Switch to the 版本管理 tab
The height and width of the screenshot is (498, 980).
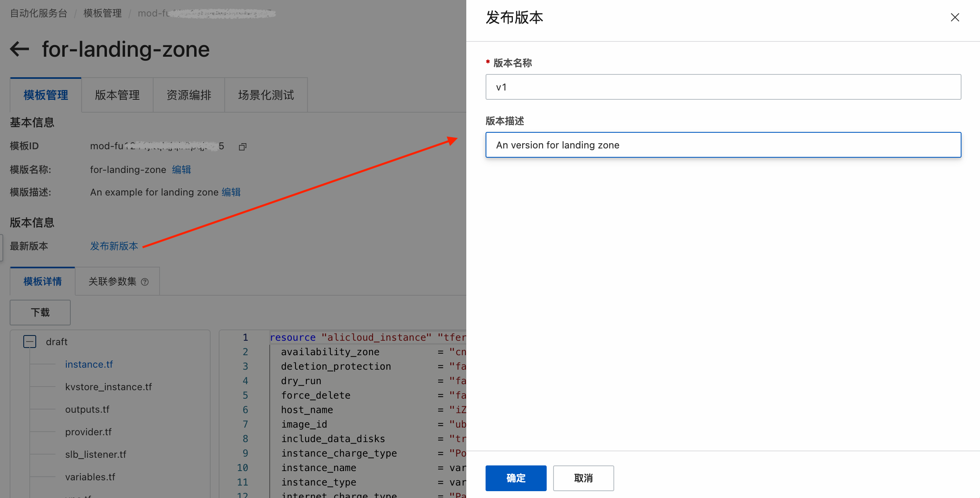pyautogui.click(x=117, y=95)
